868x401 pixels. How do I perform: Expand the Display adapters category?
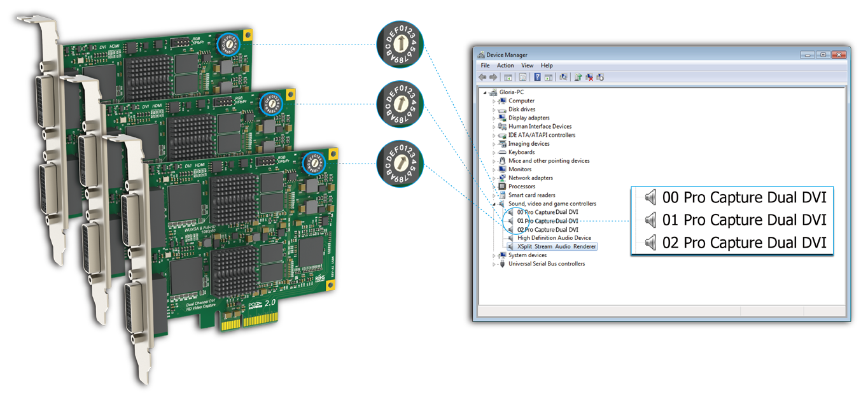tap(494, 118)
